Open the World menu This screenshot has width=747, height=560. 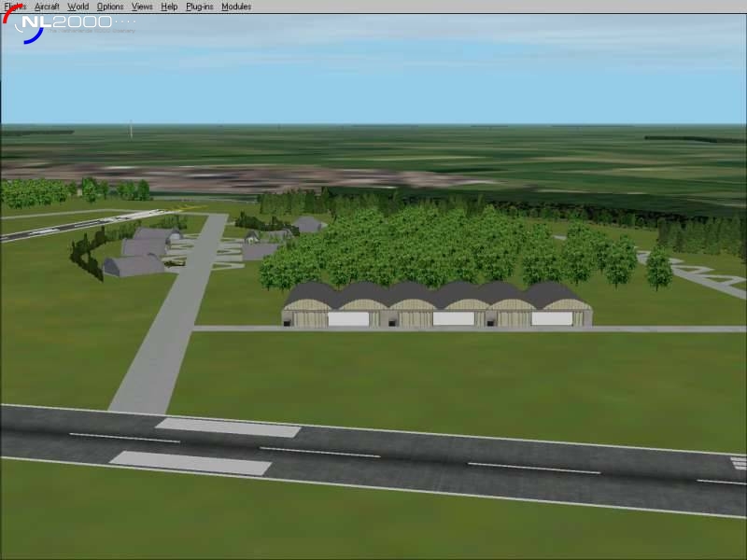(78, 7)
